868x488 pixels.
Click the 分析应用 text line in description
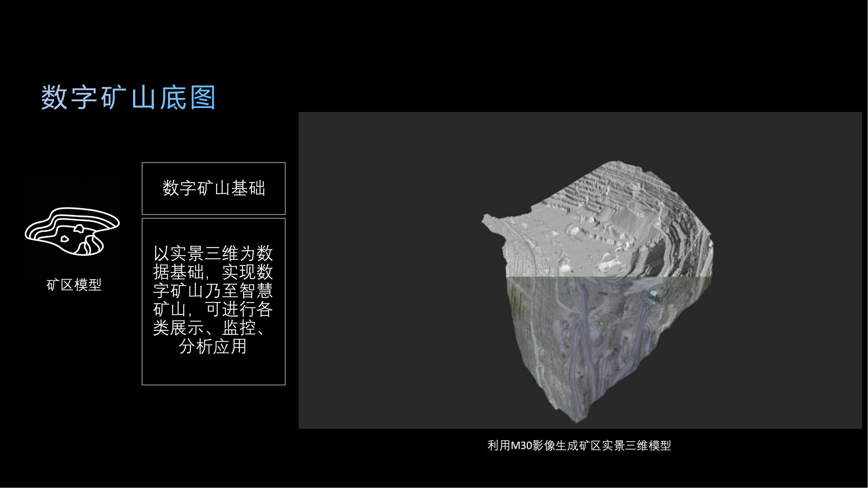(x=213, y=346)
